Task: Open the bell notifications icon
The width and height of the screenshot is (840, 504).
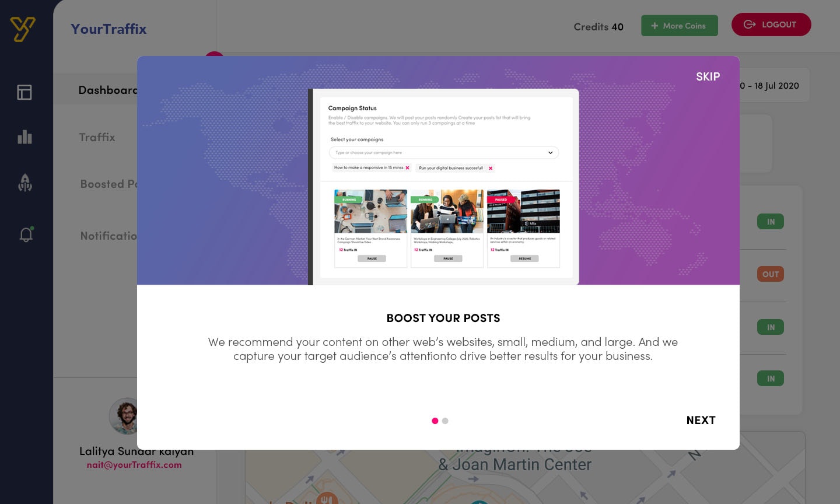Action: 26,235
